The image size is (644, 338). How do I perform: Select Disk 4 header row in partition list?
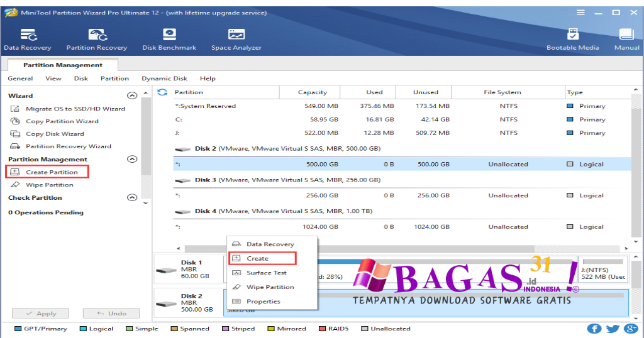[x=402, y=211]
